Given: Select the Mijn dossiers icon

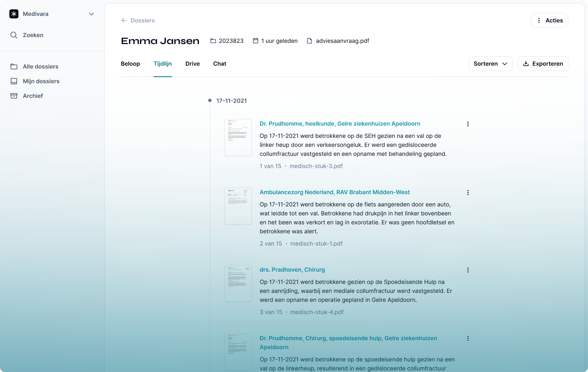Looking at the screenshot, I should click(13, 81).
